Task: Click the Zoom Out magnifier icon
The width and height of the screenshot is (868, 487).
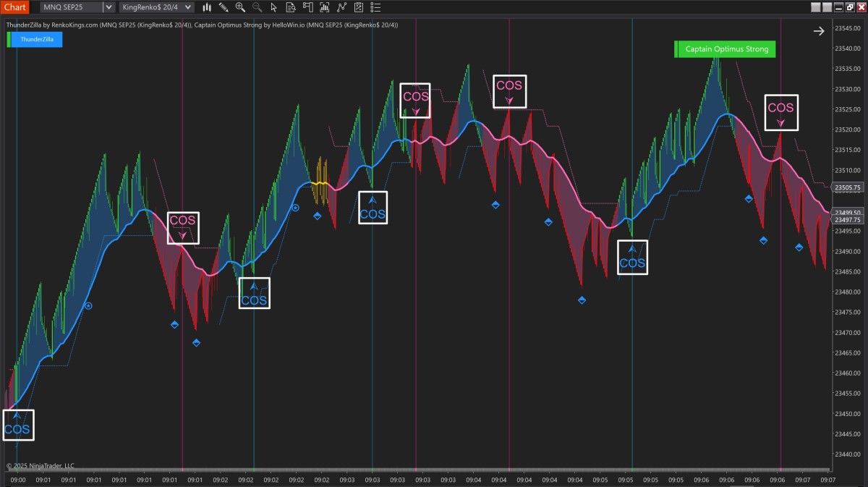Action: pyautogui.click(x=257, y=7)
